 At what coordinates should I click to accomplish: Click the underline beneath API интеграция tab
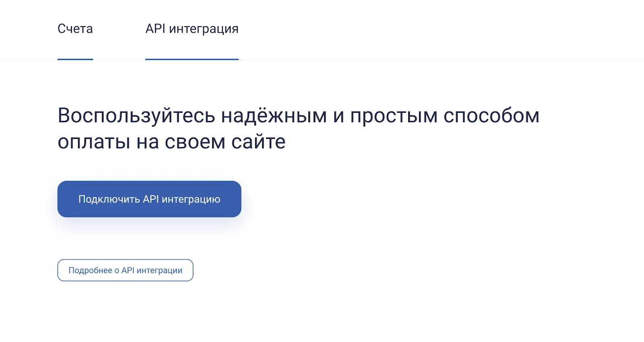[x=192, y=59]
